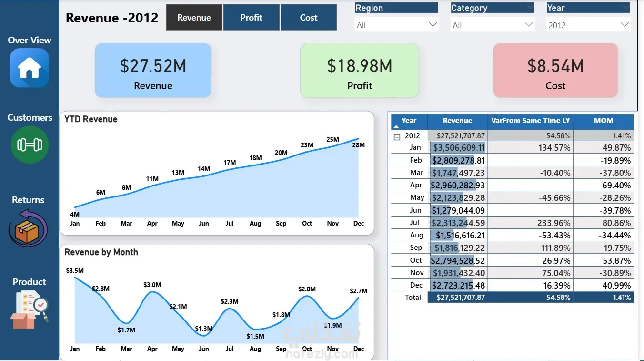Click the 69.40% MOM cell
Screen dimensions: 644x361
tap(604, 185)
